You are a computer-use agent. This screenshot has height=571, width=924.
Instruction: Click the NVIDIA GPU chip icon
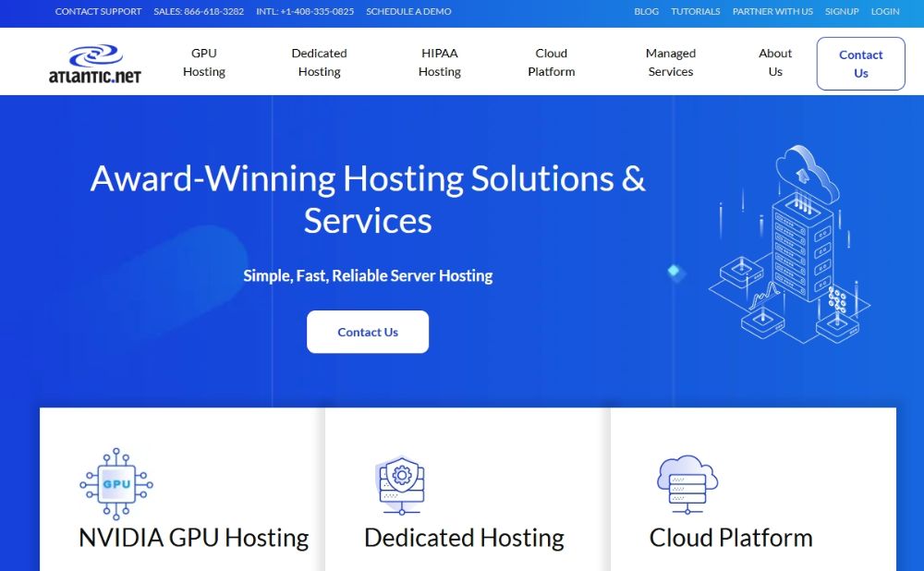(x=116, y=484)
